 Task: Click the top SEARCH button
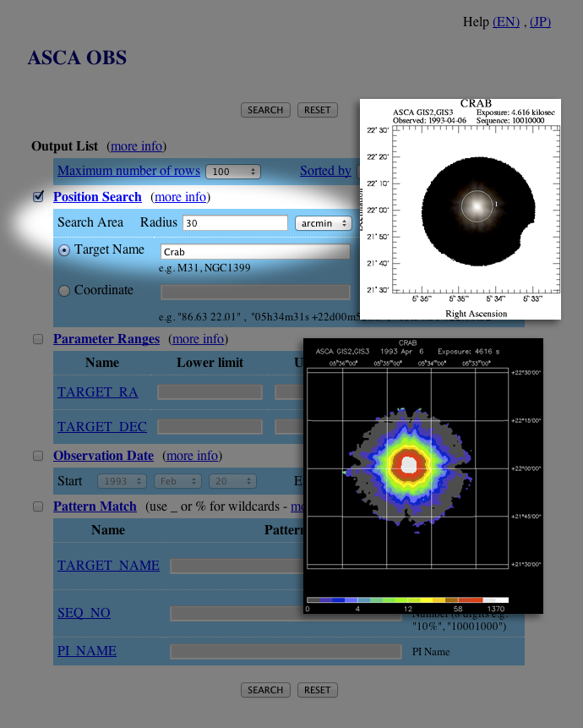pos(265,110)
